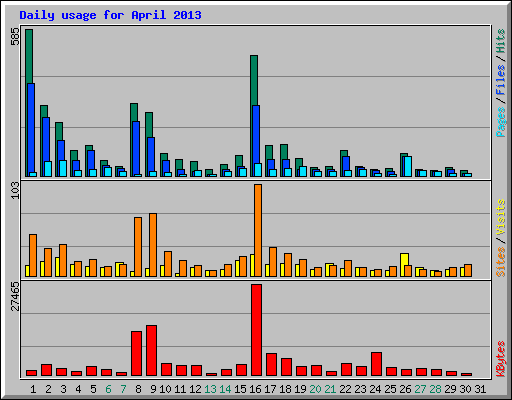Image resolution: width=512 pixels, height=400 pixels.
Task: Click green weekend day label 21
Action: point(330,389)
